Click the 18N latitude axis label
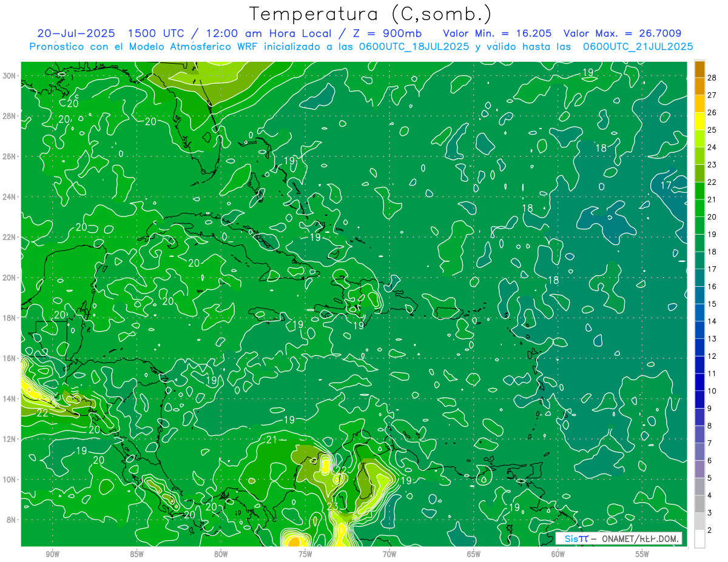Image resolution: width=728 pixels, height=562 pixels. pyautogui.click(x=10, y=318)
